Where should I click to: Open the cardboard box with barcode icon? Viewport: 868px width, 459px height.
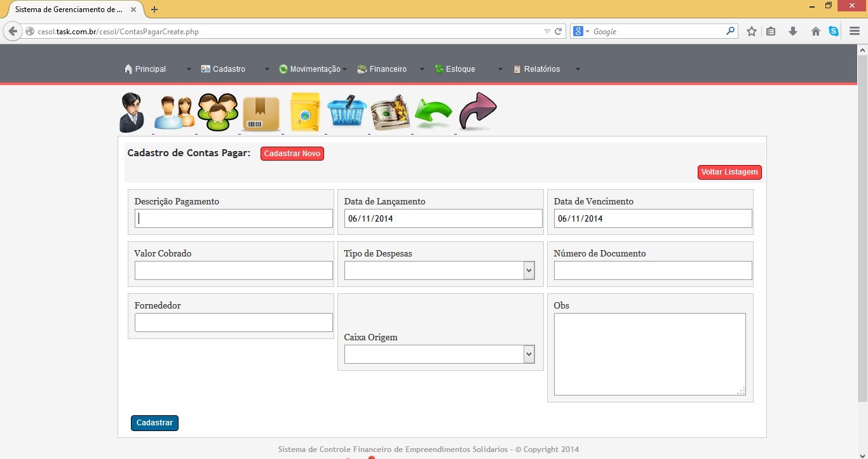[261, 114]
